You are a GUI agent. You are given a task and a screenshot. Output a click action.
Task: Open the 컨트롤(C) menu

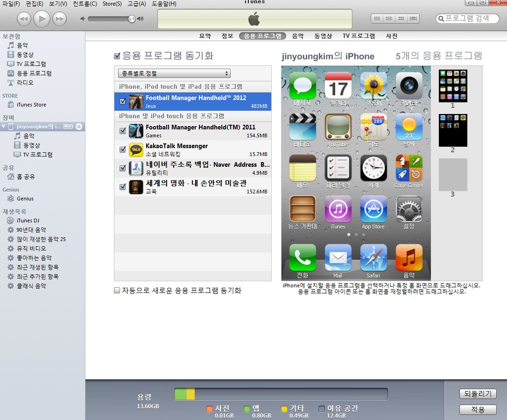84,4
